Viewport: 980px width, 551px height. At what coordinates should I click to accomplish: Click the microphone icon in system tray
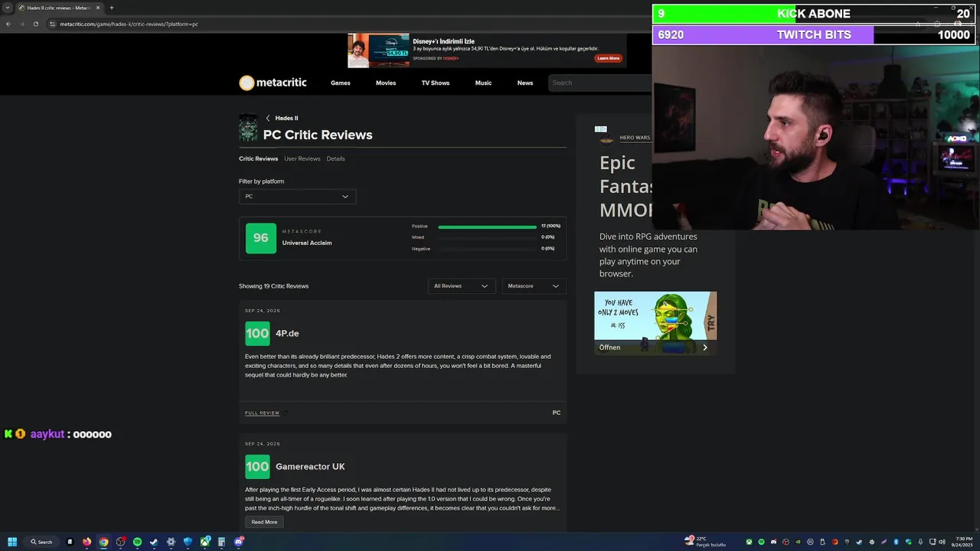[920, 542]
